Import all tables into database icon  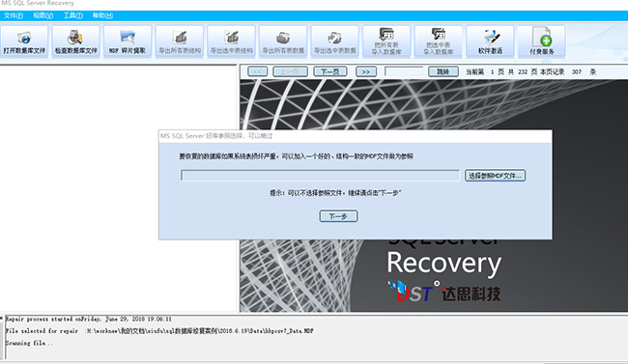click(x=386, y=42)
